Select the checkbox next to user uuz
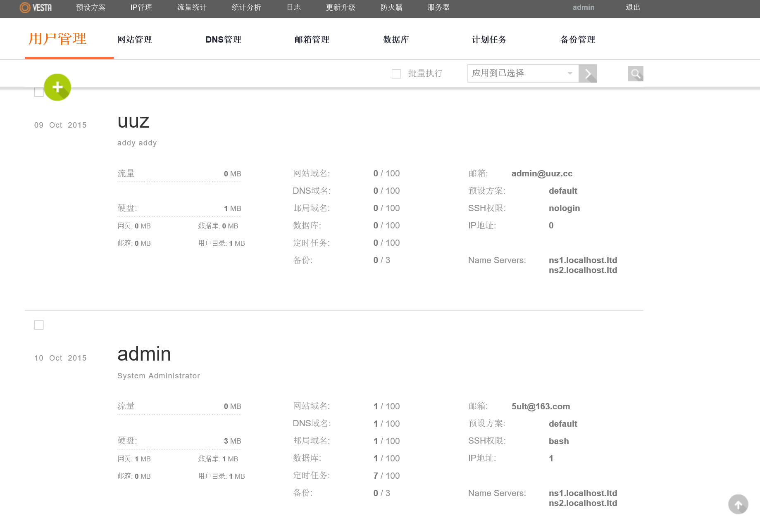 click(x=39, y=92)
